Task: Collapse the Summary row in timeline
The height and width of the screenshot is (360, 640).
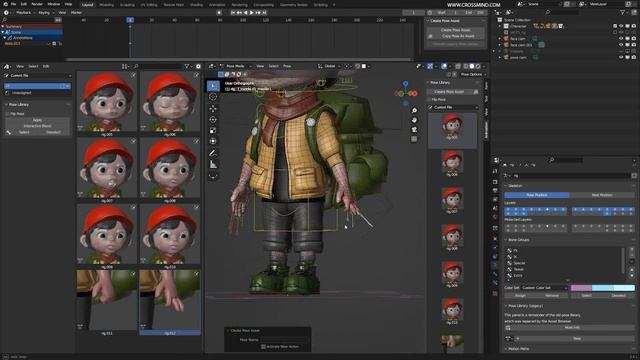Action: point(3,27)
